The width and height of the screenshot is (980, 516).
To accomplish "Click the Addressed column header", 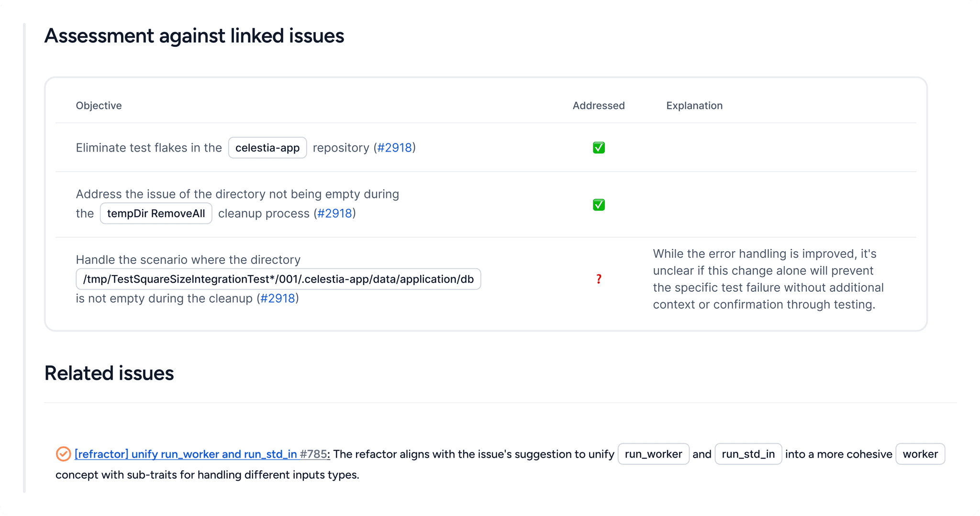I will point(599,106).
